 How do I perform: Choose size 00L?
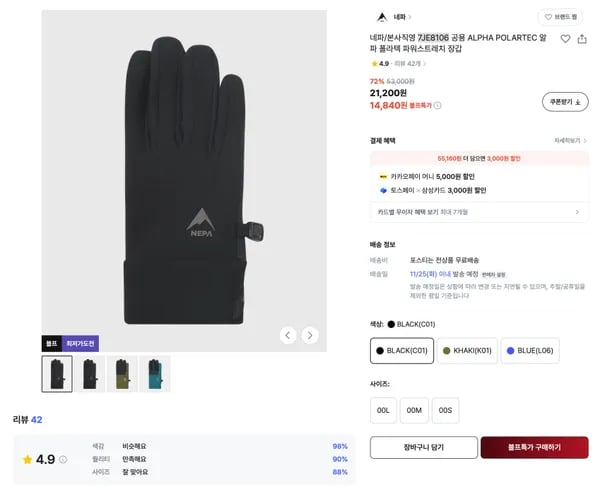click(383, 410)
